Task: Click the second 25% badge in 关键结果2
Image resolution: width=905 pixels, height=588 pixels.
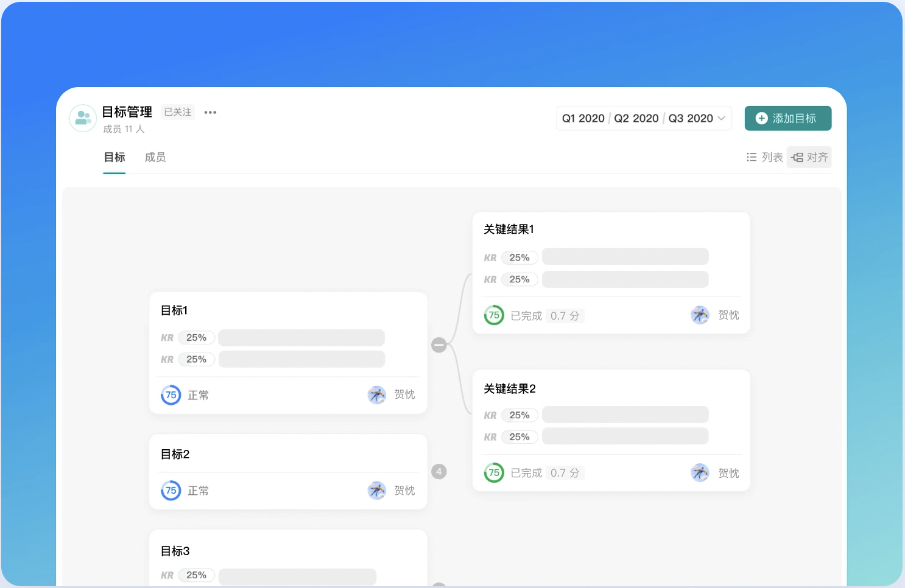Action: pyautogui.click(x=519, y=437)
